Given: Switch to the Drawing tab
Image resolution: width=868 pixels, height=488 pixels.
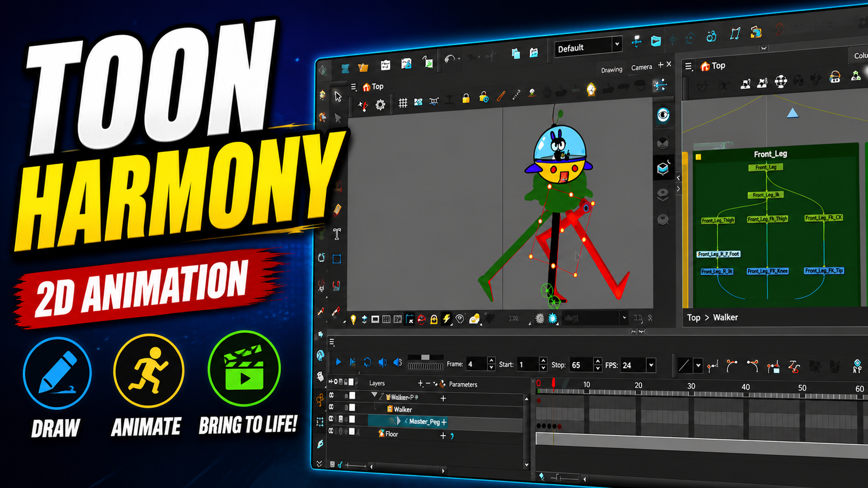Looking at the screenshot, I should [611, 69].
